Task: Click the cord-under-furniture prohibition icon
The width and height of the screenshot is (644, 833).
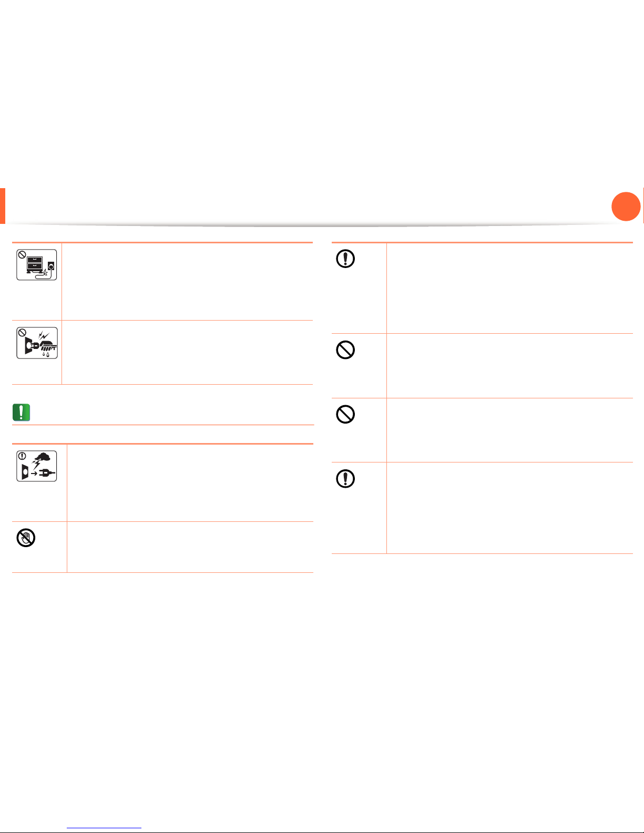Action: [x=36, y=264]
